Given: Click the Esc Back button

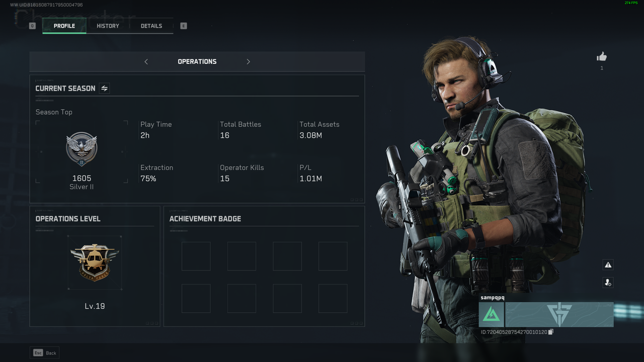Looking at the screenshot, I should (x=44, y=353).
